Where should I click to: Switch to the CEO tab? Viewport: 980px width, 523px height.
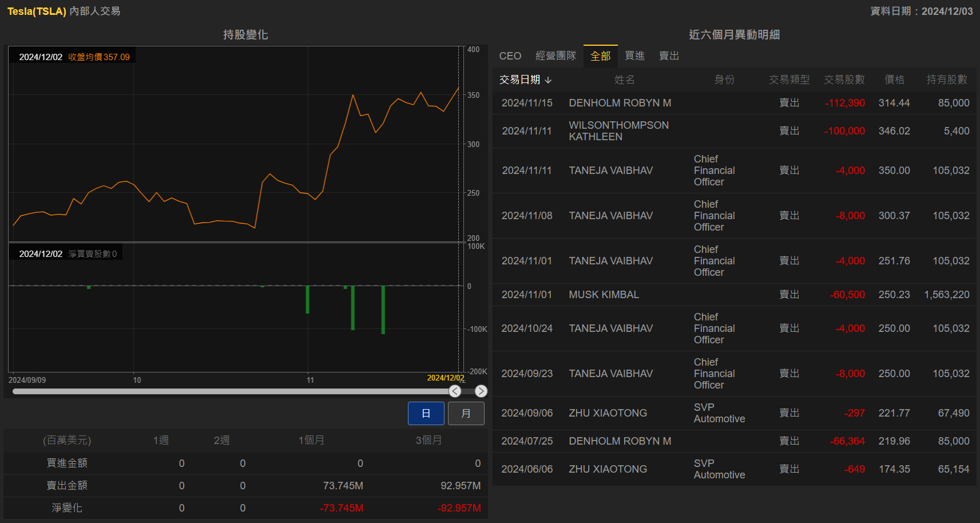pyautogui.click(x=510, y=56)
